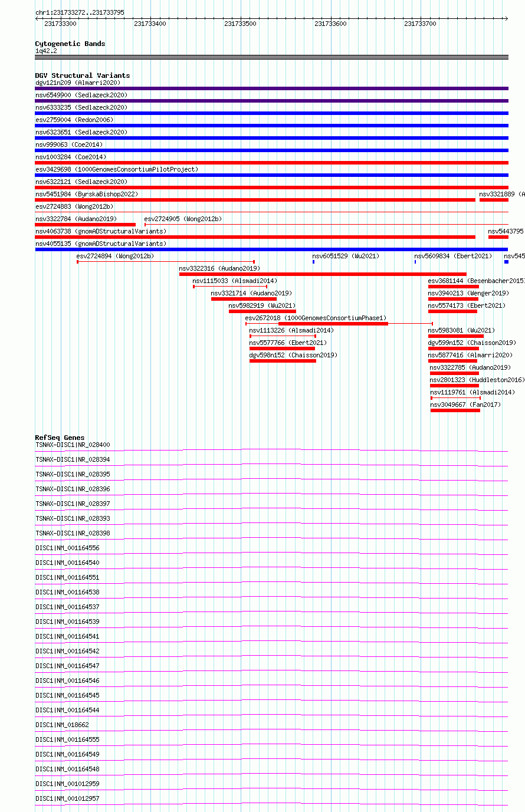Image resolution: width=525 pixels, height=812 pixels.
Task: Open the nsv5443795 variant label
Action: (x=506, y=231)
